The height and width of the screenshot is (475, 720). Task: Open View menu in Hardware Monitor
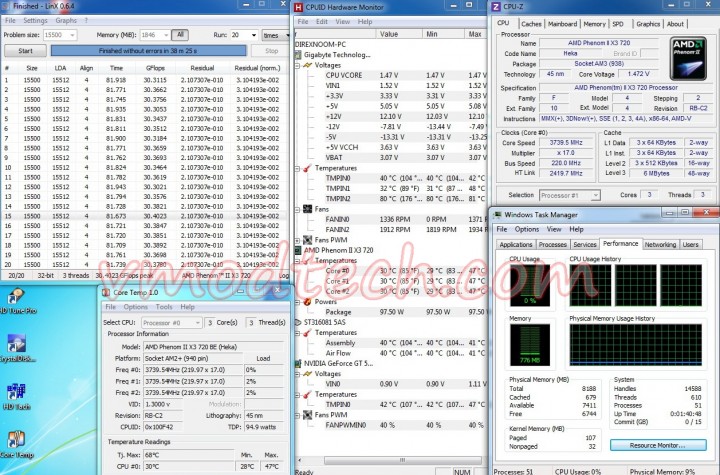point(343,22)
